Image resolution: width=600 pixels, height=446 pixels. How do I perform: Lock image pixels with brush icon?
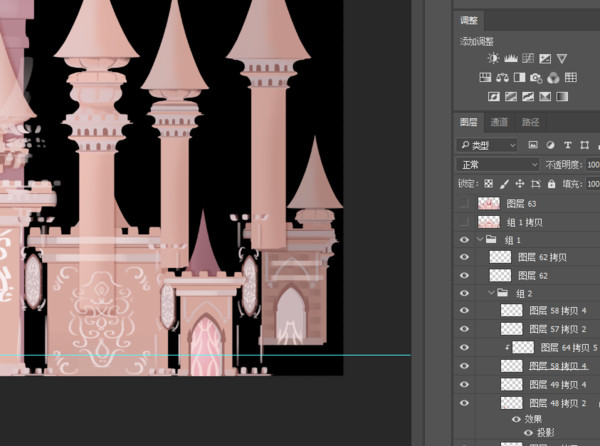504,184
